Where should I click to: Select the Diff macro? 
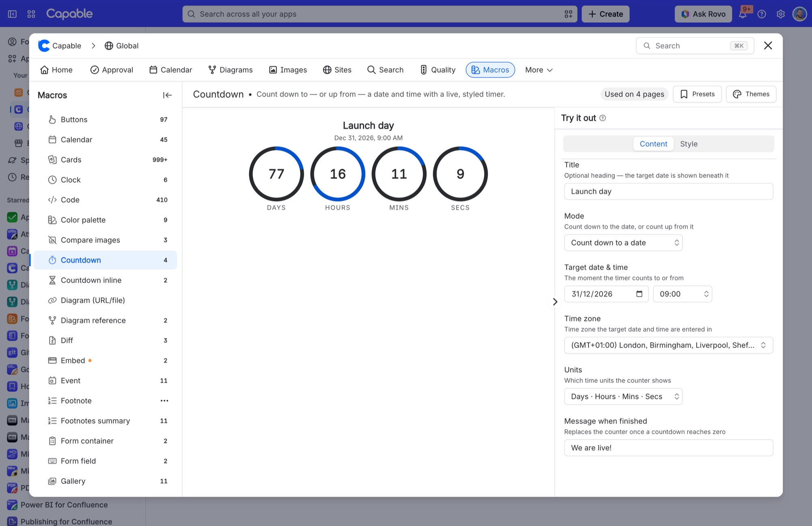105,341
